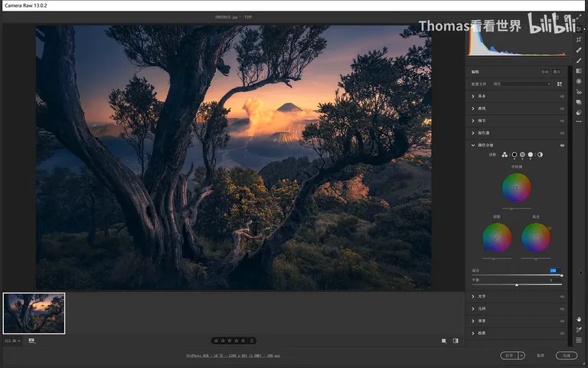This screenshot has width=588, height=368.
Task: Expand the Calibration (校准) panel
Action: [x=473, y=333]
